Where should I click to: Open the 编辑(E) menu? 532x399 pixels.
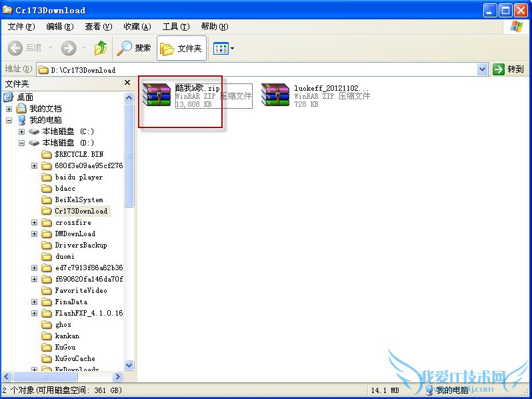tap(60, 27)
